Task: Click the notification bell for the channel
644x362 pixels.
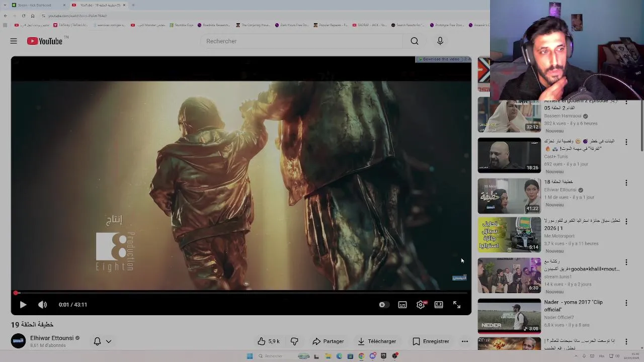Action: click(x=98, y=341)
